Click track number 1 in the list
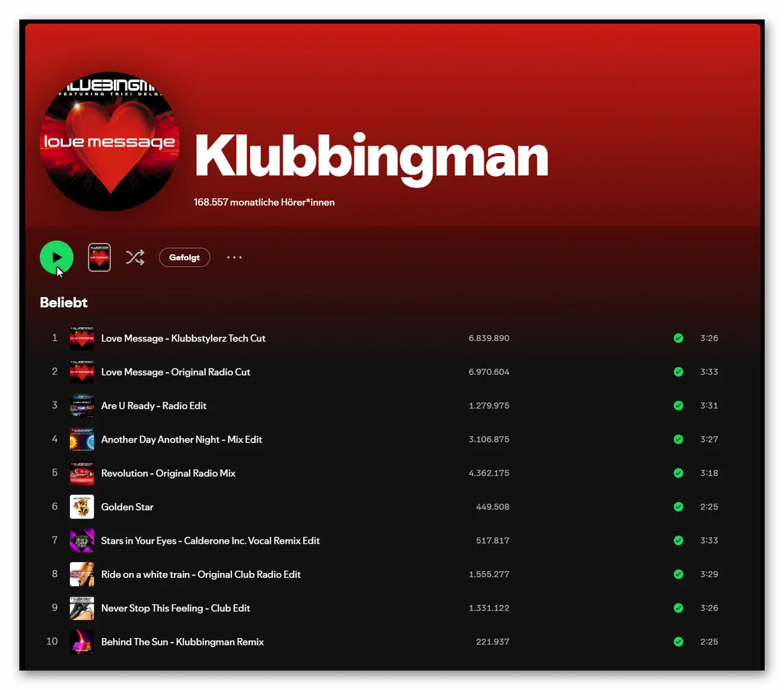784x690 pixels. 55,337
